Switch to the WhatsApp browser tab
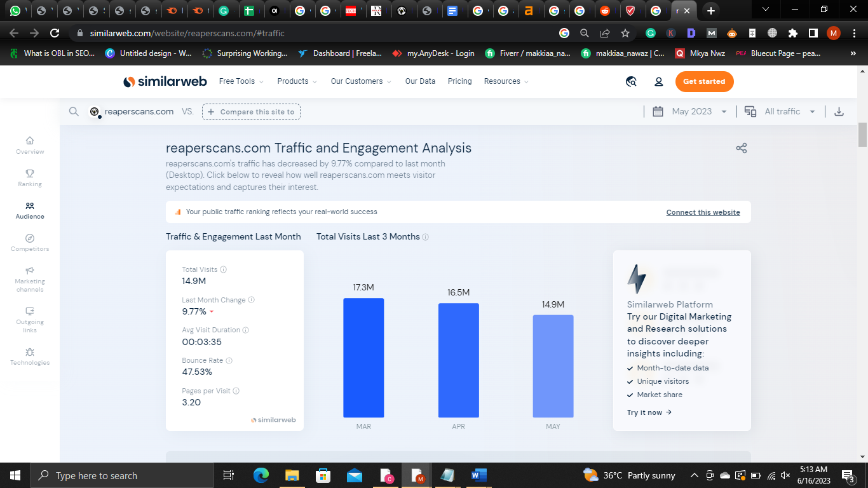The height and width of the screenshot is (488, 868). tap(15, 11)
